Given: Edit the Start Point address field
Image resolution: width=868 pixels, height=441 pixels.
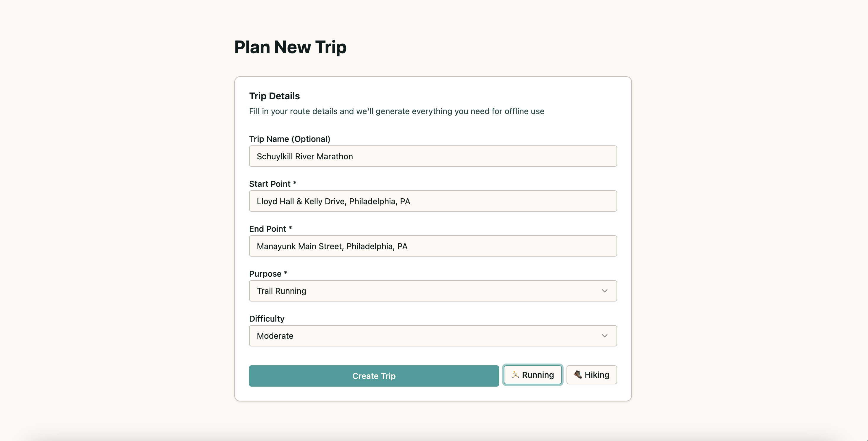Looking at the screenshot, I should pos(433,201).
